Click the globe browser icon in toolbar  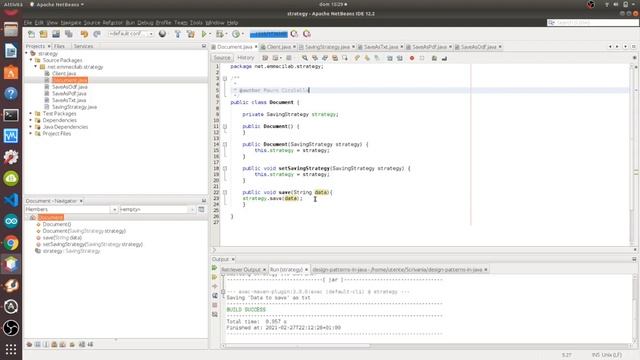point(162,34)
